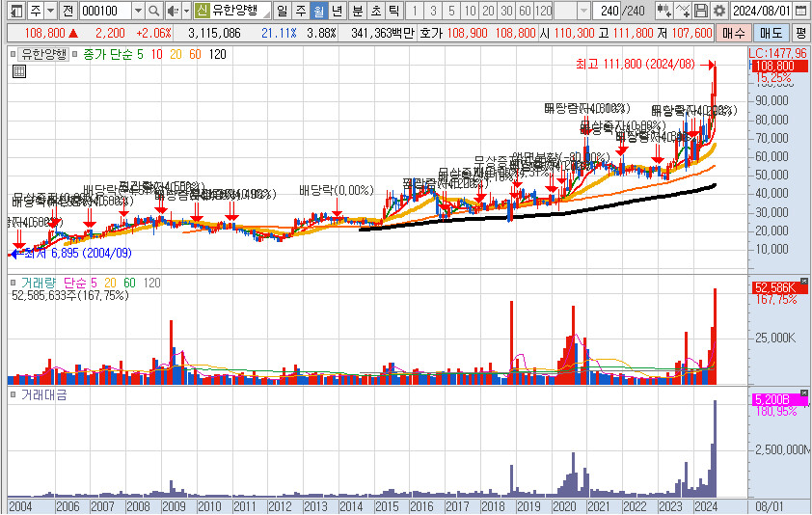Click the add candlestick indicator icon
The height and width of the screenshot is (515, 812).
663,11
